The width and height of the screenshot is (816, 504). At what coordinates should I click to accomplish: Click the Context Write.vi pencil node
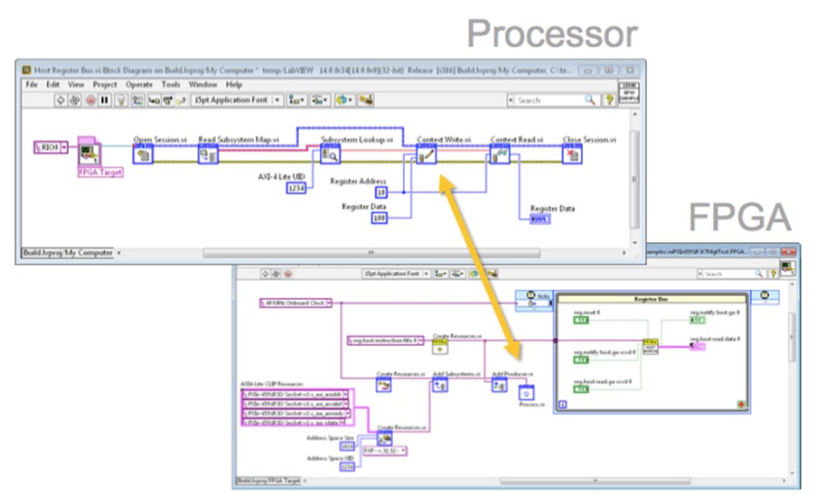pos(426,156)
